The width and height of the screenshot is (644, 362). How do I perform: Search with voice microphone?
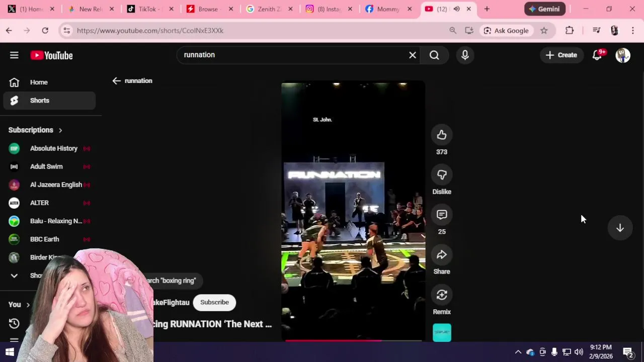[465, 55]
